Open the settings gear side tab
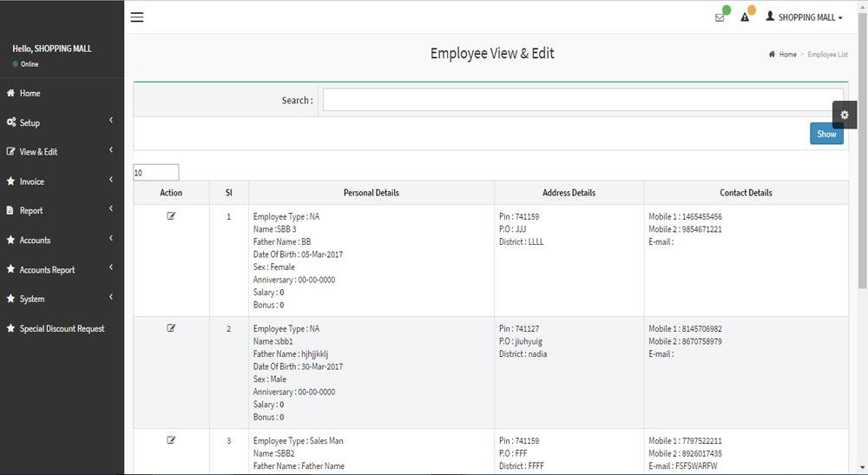This screenshot has height=475, width=868. pyautogui.click(x=845, y=115)
